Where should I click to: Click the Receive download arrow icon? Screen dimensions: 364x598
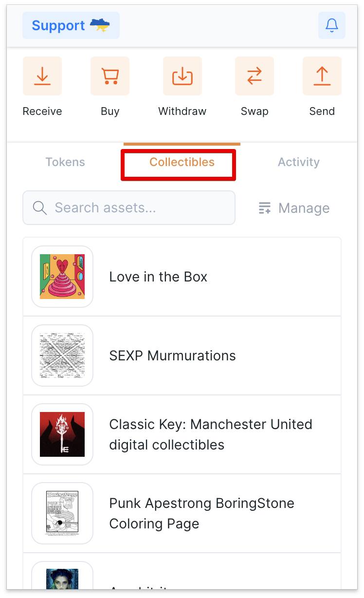[42, 76]
